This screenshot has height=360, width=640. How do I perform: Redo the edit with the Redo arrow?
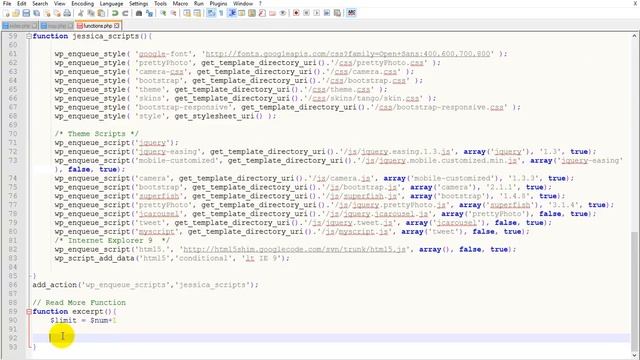(125, 13)
